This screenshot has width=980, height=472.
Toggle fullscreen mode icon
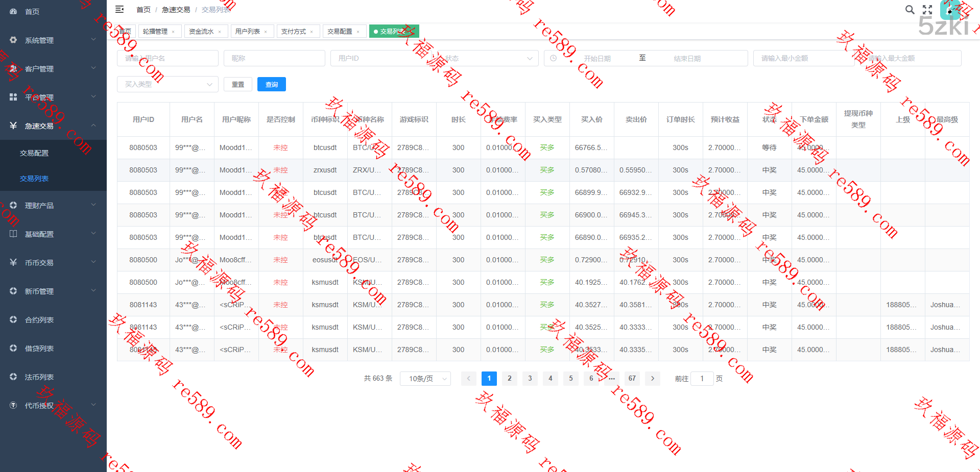point(927,10)
